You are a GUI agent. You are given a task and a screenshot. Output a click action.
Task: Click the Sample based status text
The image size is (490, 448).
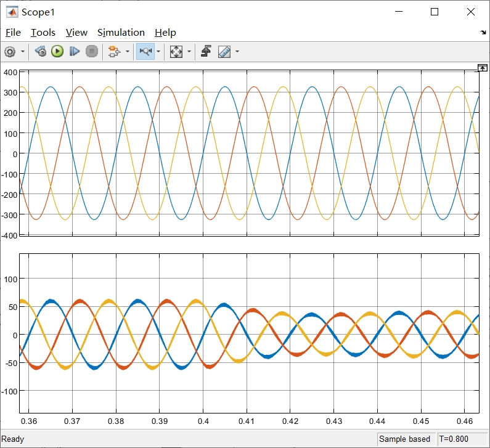click(x=405, y=439)
